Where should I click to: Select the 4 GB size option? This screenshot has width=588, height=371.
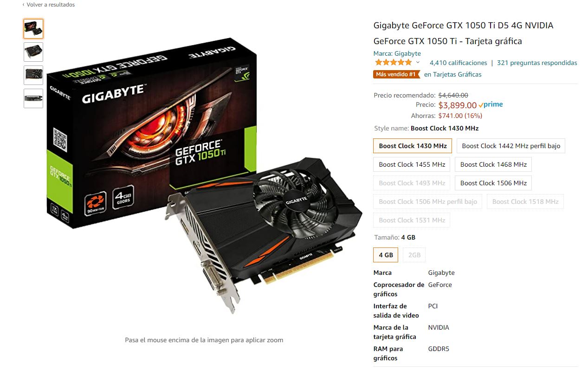(386, 255)
